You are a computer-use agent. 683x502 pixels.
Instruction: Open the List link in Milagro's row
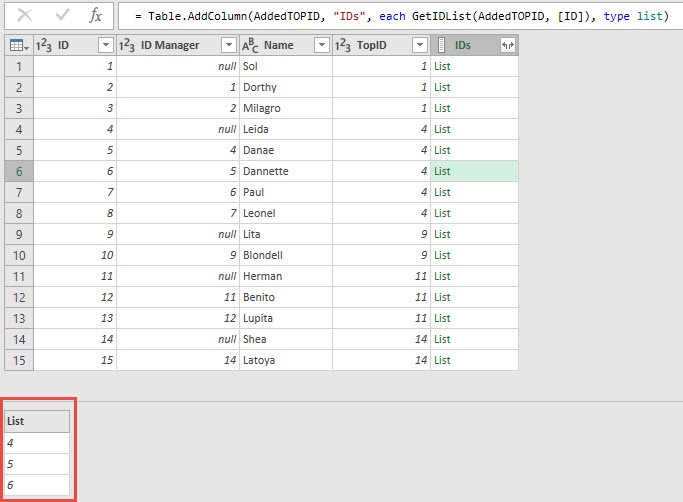click(x=442, y=108)
